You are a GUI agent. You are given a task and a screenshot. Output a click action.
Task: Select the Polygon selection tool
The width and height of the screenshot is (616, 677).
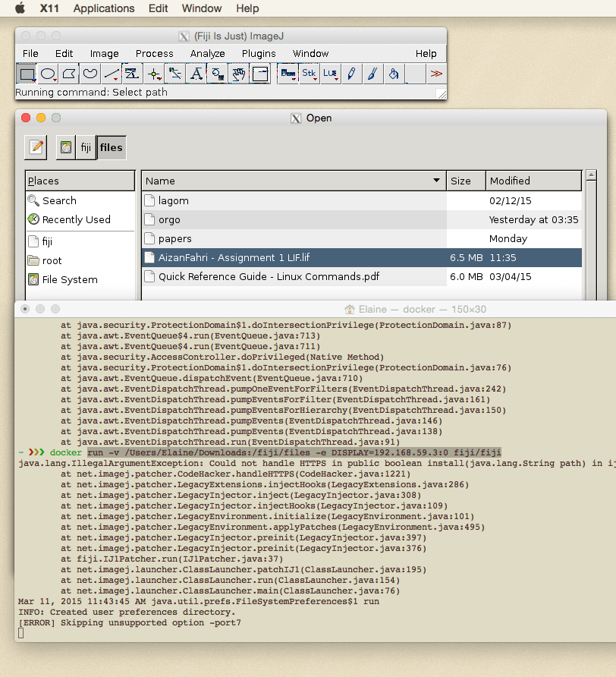[69, 74]
